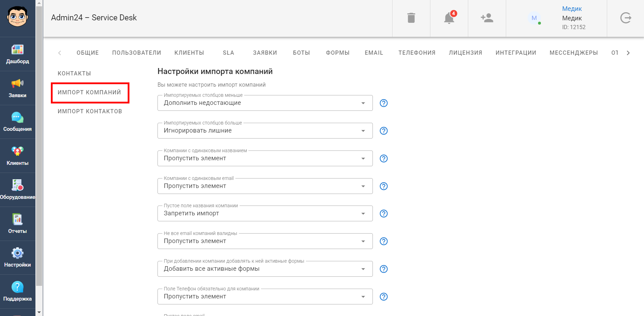Viewport: 644px width, 316px height.
Task: Show help for Поле Телефон обязательно
Action: point(384,297)
